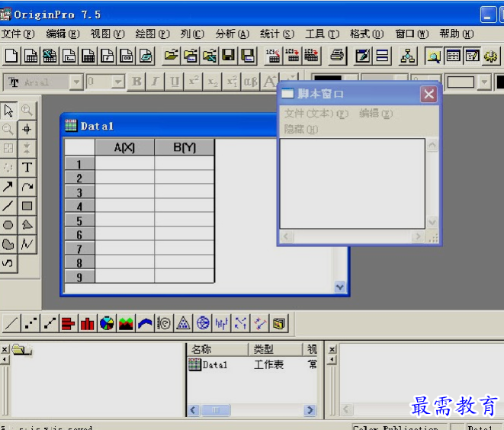The height and width of the screenshot is (430, 504).
Task: Open a project with the folder icon
Action: point(172,56)
